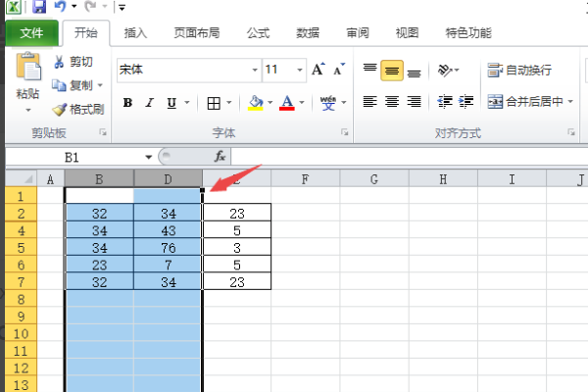The image size is (588, 392).
Task: Open the phonetic guide dropdown arrow
Action: [x=344, y=102]
